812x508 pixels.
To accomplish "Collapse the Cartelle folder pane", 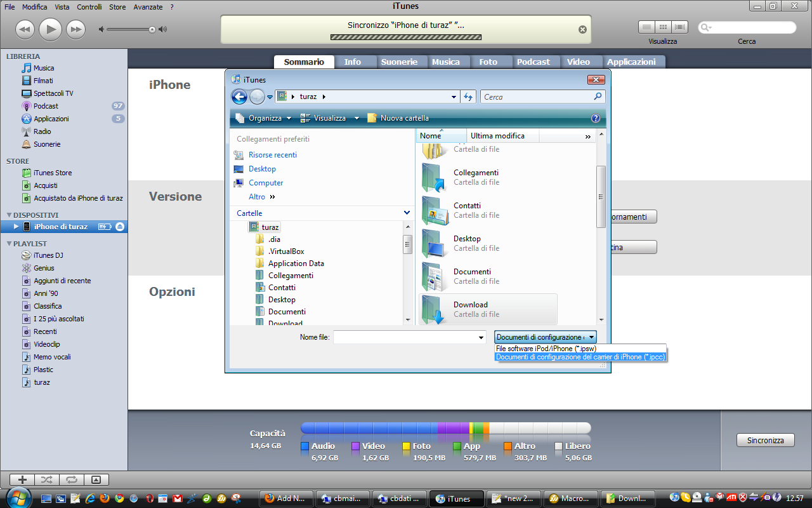I will pos(407,213).
